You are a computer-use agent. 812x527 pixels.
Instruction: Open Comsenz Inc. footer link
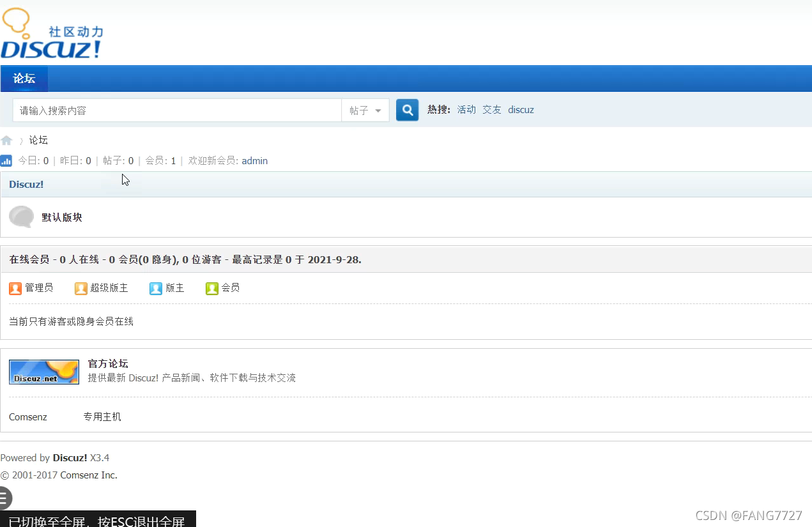[89, 475]
